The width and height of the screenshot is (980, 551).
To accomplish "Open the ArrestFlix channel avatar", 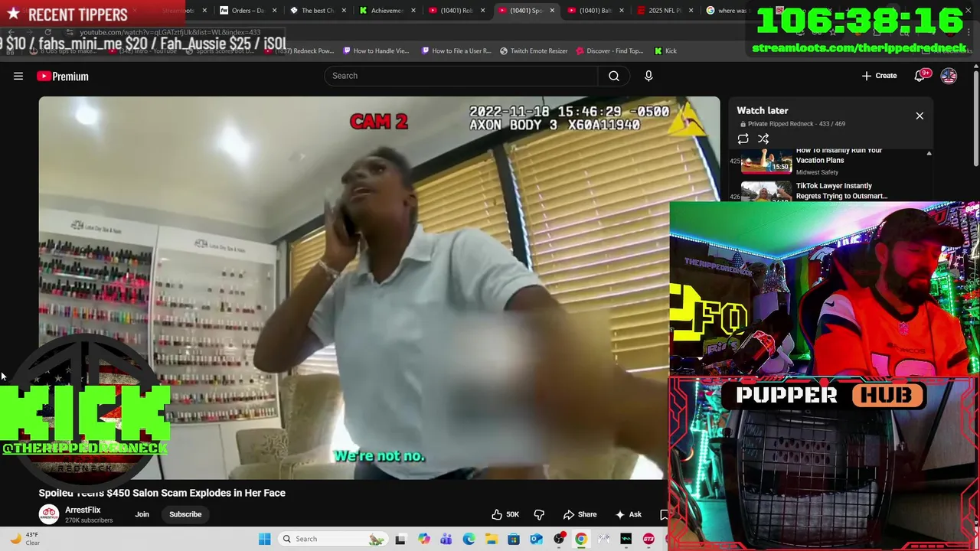I will tap(49, 514).
